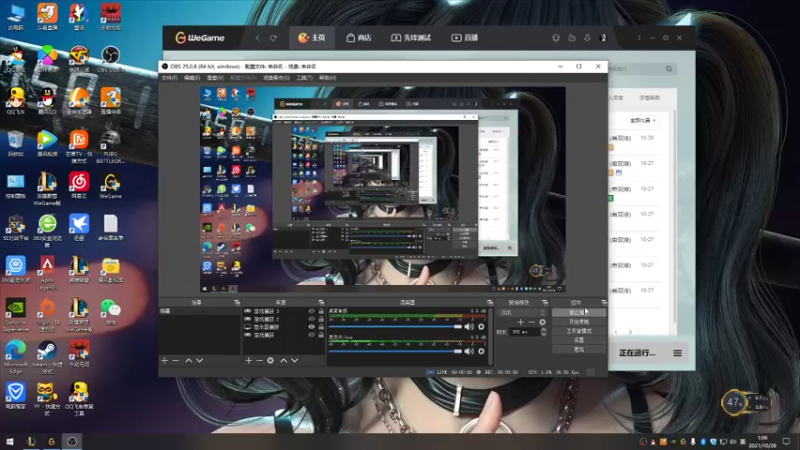Open OBS Studio desktop shortcut
The image size is (800, 450).
tap(110, 59)
